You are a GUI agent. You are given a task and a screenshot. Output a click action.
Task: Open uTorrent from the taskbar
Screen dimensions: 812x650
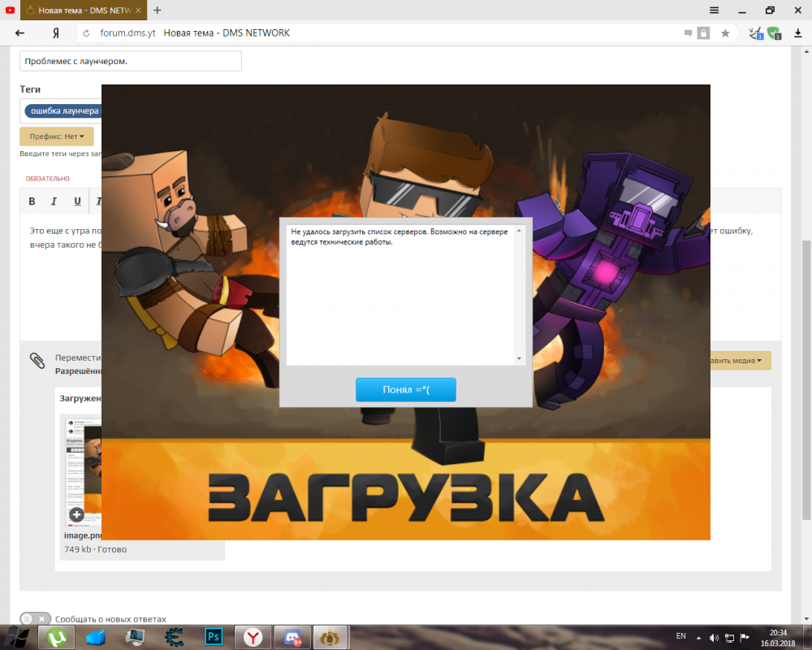[x=57, y=637]
